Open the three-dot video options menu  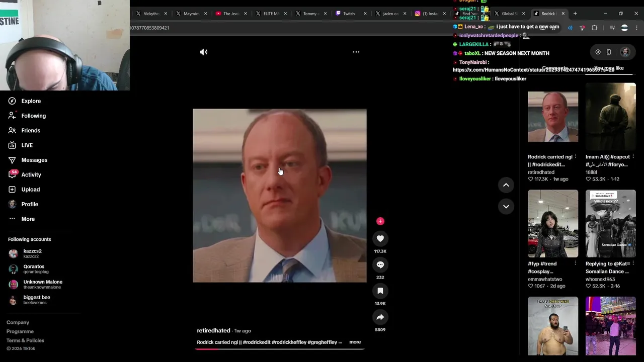coord(356,52)
